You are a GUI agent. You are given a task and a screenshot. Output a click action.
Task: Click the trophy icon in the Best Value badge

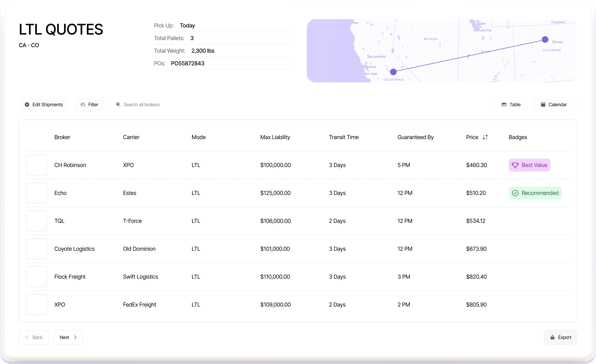pyautogui.click(x=516, y=165)
